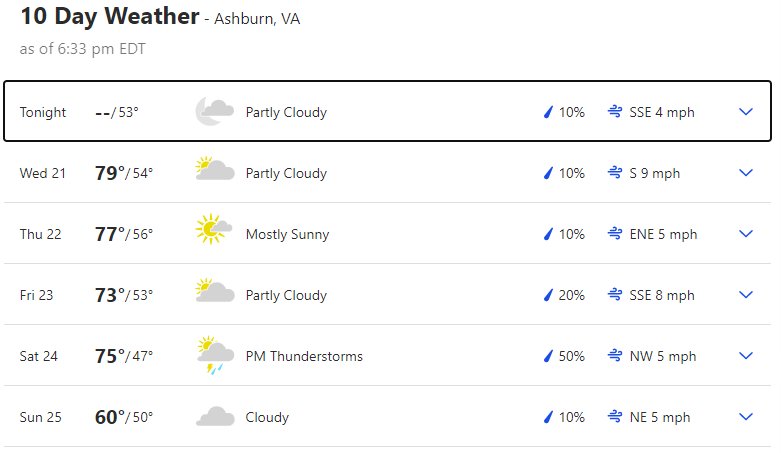Click the Fri 23 partly cloudy icon
Screen dimensions: 781x453
click(x=215, y=290)
